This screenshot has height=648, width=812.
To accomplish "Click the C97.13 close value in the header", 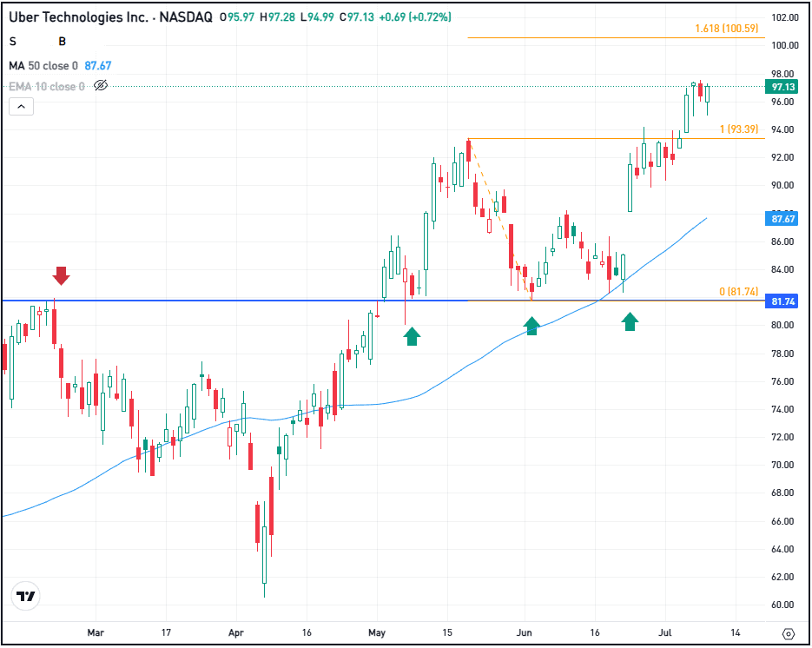I will pyautogui.click(x=357, y=17).
